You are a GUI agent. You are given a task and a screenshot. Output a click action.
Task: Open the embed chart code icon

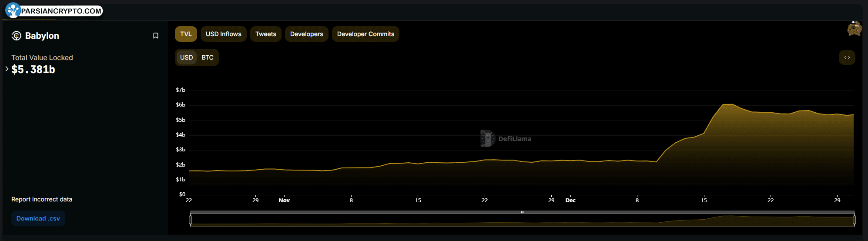pyautogui.click(x=847, y=57)
